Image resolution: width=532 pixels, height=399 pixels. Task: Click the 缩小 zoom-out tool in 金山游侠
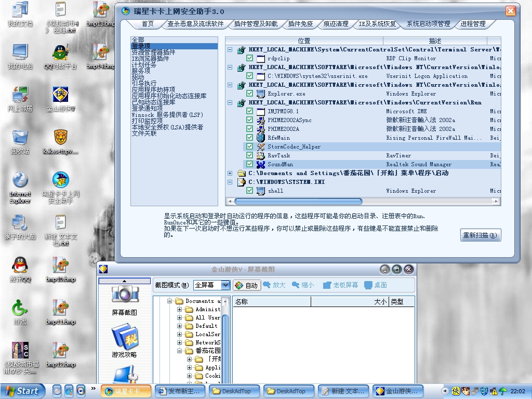(x=303, y=285)
